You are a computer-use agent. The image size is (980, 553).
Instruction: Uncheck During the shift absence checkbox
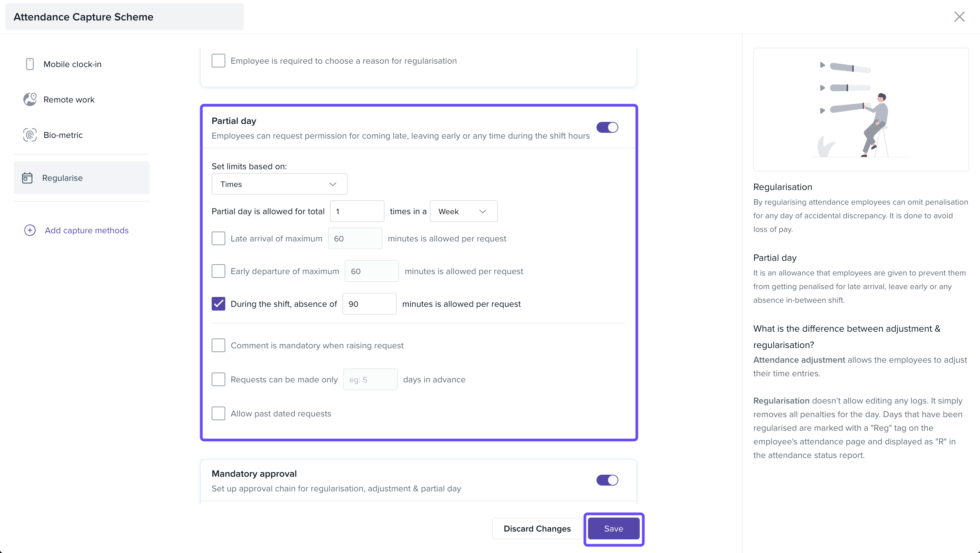(218, 304)
